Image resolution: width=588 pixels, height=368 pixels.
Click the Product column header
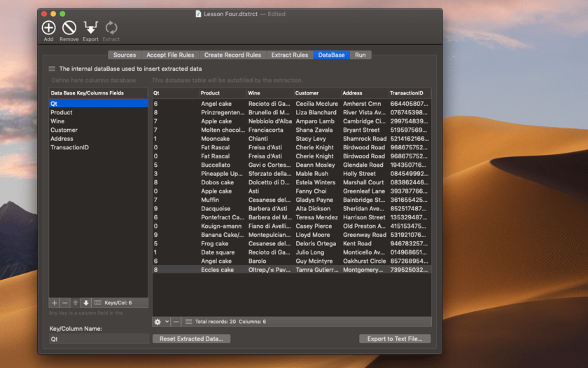[223, 93]
